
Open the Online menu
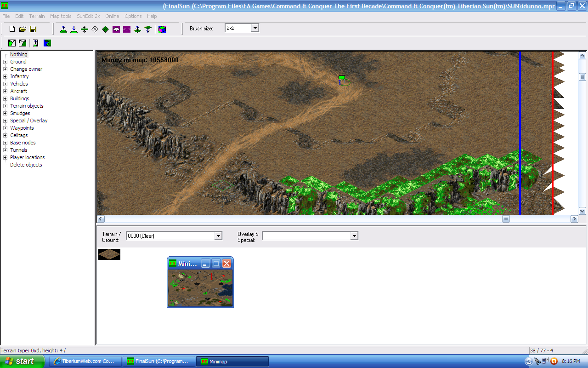coord(112,16)
